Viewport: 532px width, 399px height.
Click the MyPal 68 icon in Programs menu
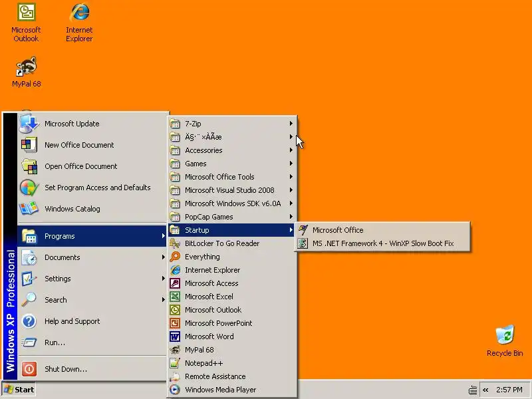click(x=175, y=350)
